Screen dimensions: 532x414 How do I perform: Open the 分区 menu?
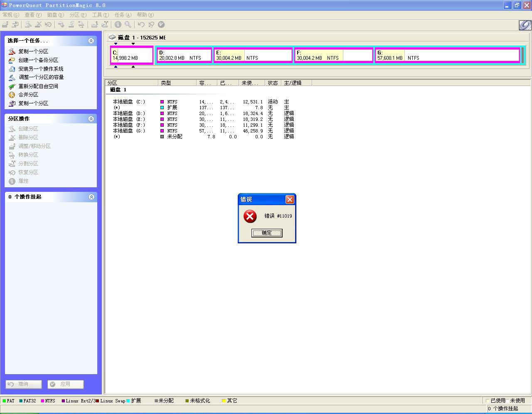coord(78,15)
